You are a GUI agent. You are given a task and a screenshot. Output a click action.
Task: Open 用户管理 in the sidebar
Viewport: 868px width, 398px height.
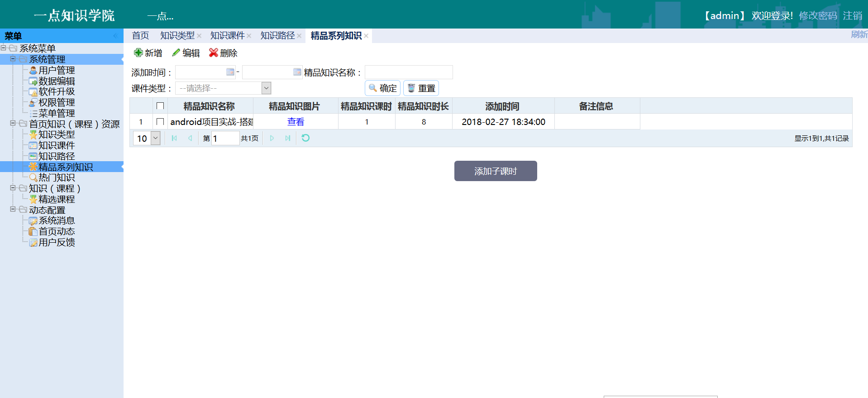pos(57,70)
